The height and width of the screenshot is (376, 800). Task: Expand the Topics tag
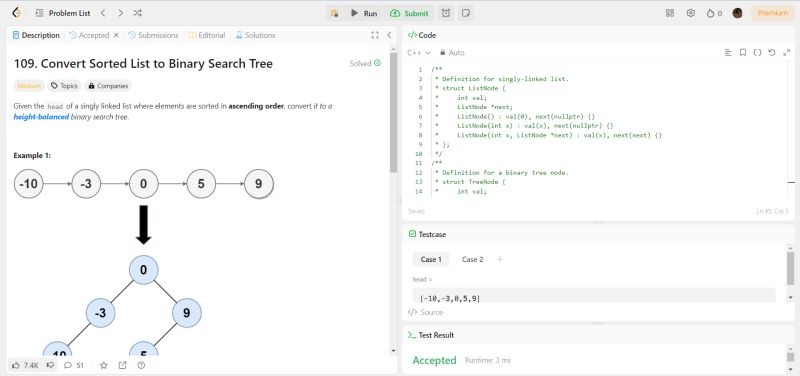[x=64, y=86]
